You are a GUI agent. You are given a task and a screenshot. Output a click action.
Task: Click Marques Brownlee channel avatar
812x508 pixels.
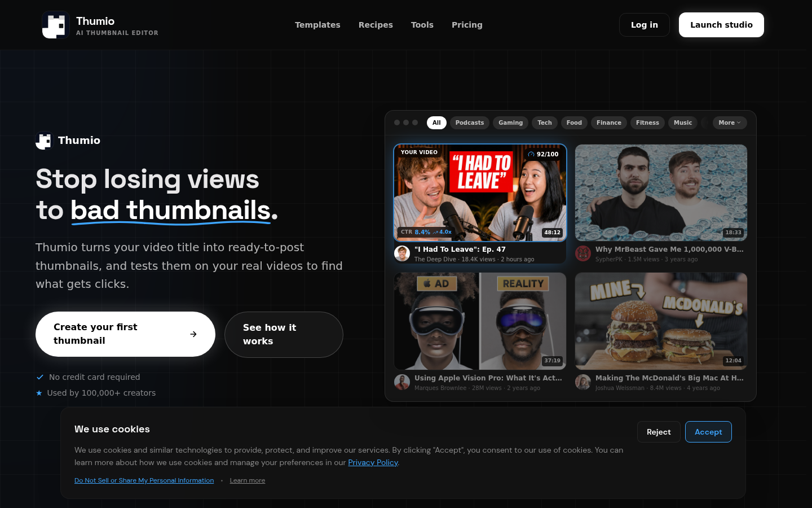(402, 382)
